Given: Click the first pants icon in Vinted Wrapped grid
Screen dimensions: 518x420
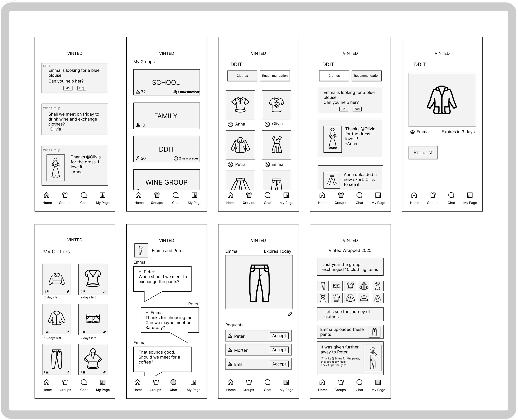Looking at the screenshot, I should (x=323, y=286).
